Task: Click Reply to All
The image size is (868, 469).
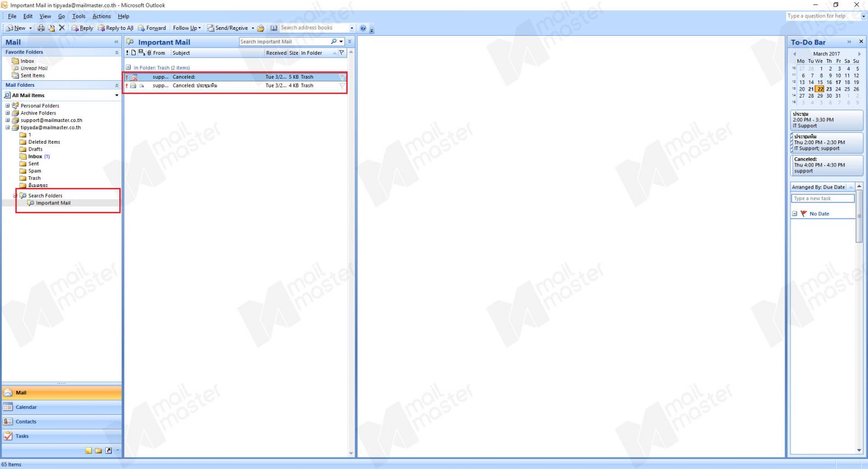Action: click(116, 28)
